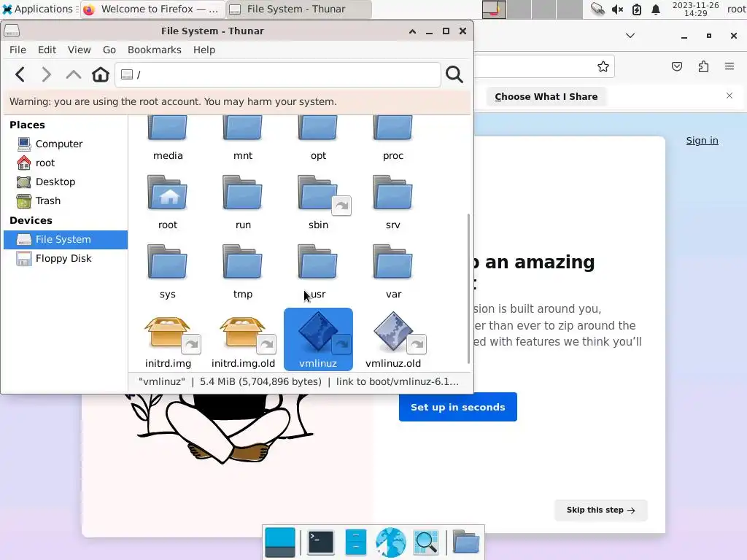The height and width of the screenshot is (560, 747).
Task: Open the Edit menu in Thunar
Action: coord(47,50)
